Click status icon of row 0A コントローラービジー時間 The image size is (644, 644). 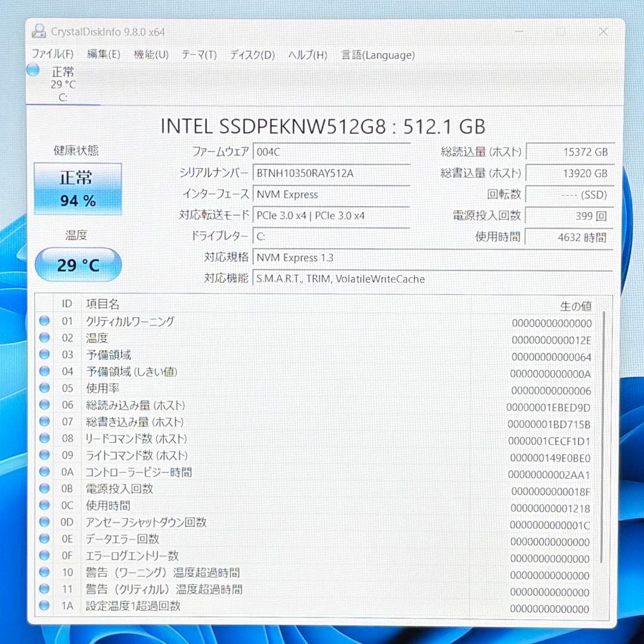coord(44,472)
